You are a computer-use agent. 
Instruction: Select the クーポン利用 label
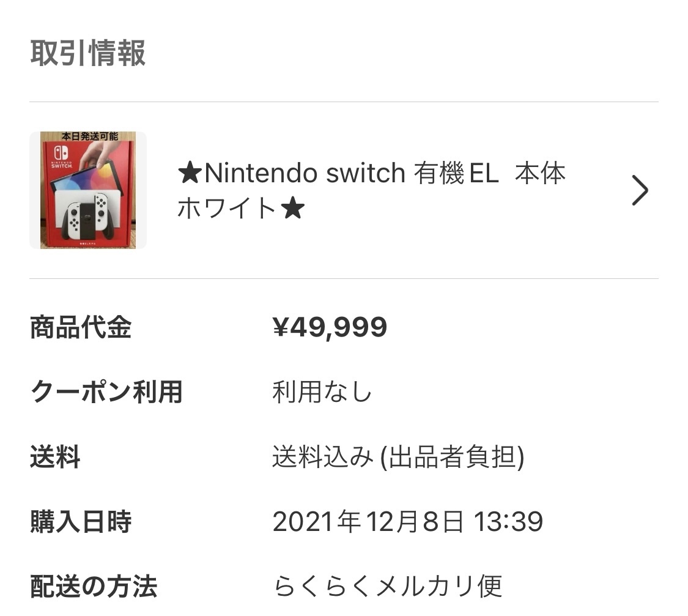click(106, 391)
